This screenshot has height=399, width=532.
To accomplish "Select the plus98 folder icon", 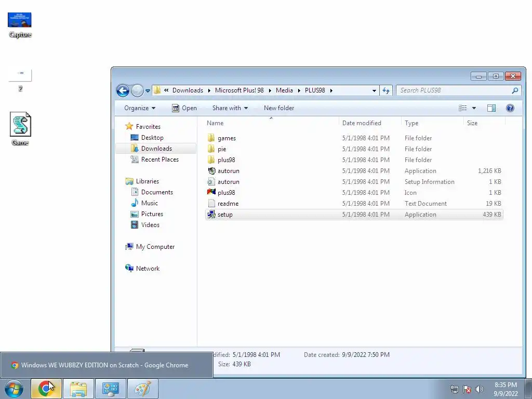I will 211,160.
